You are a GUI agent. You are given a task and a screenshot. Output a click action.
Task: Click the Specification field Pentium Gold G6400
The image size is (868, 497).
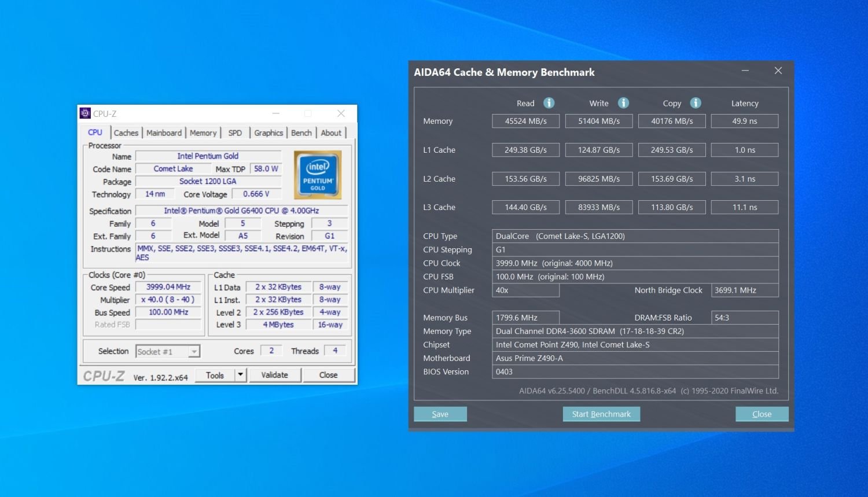click(x=241, y=211)
